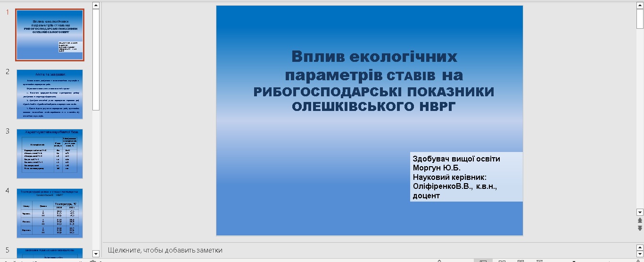
Task: Click the main slide area scroll-down arrow
Action: 640,212
